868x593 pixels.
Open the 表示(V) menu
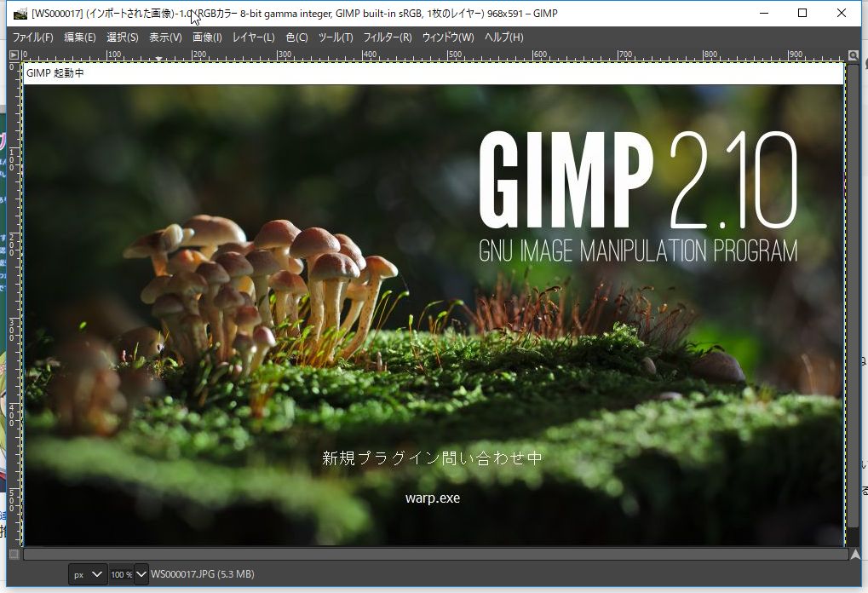click(x=165, y=37)
